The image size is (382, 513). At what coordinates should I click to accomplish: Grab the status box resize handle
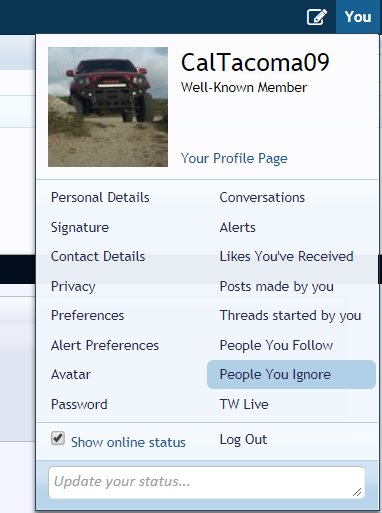357,492
